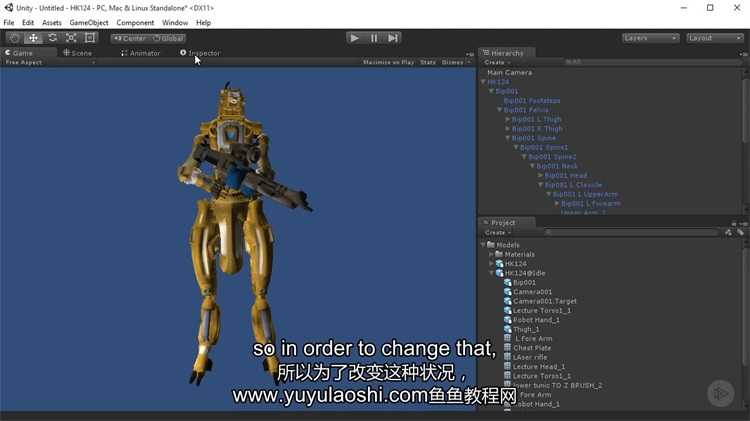Select Bip001 L UpperArm in Hierarchy

coord(585,194)
